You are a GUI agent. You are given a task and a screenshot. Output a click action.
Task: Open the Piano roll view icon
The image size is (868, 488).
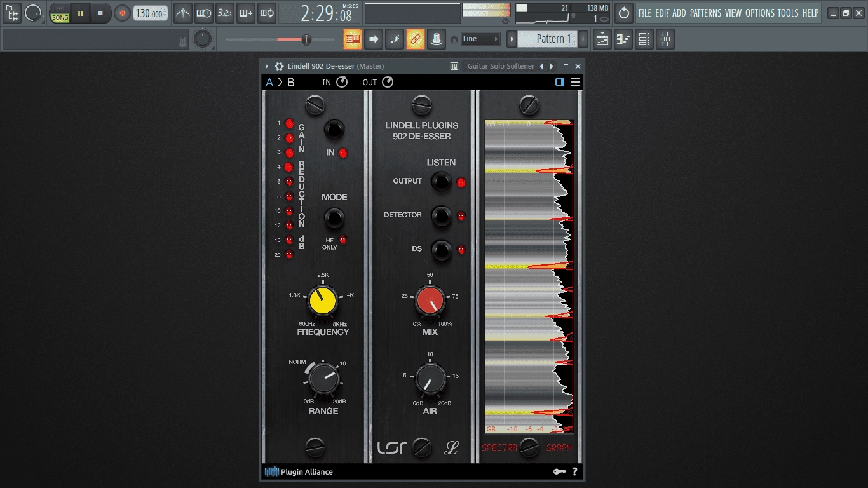pos(623,39)
